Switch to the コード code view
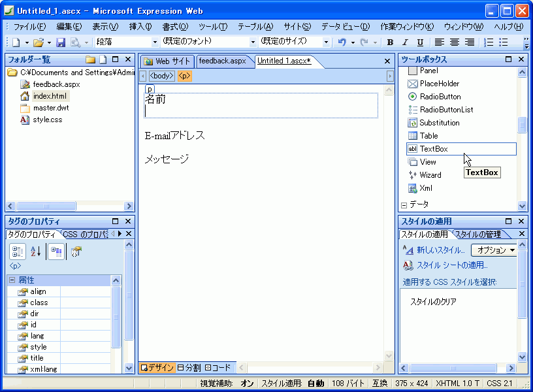This screenshot has width=533, height=392. 218,368
